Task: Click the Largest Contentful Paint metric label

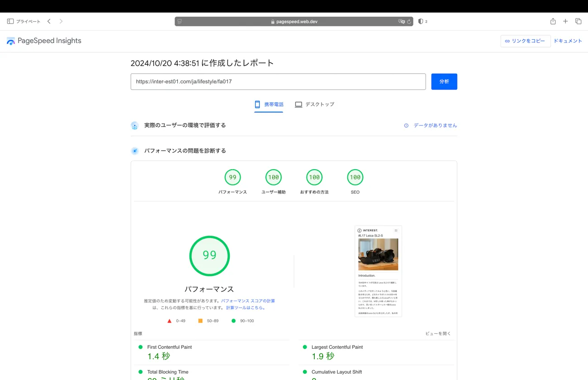Action: [x=337, y=347]
